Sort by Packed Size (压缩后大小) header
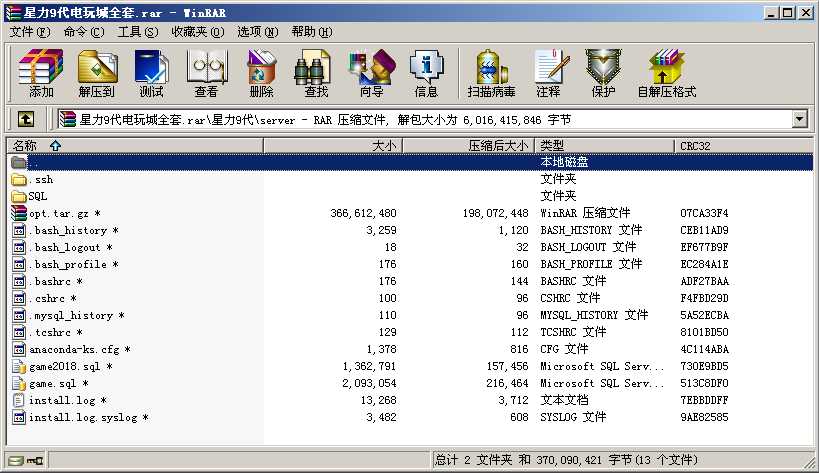Viewport: 819px width, 473px height. [469, 146]
